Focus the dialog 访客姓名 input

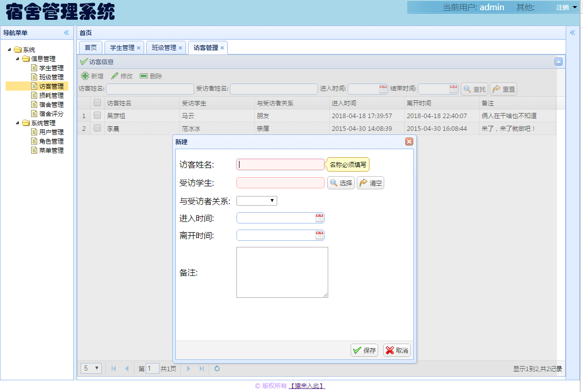click(x=280, y=164)
